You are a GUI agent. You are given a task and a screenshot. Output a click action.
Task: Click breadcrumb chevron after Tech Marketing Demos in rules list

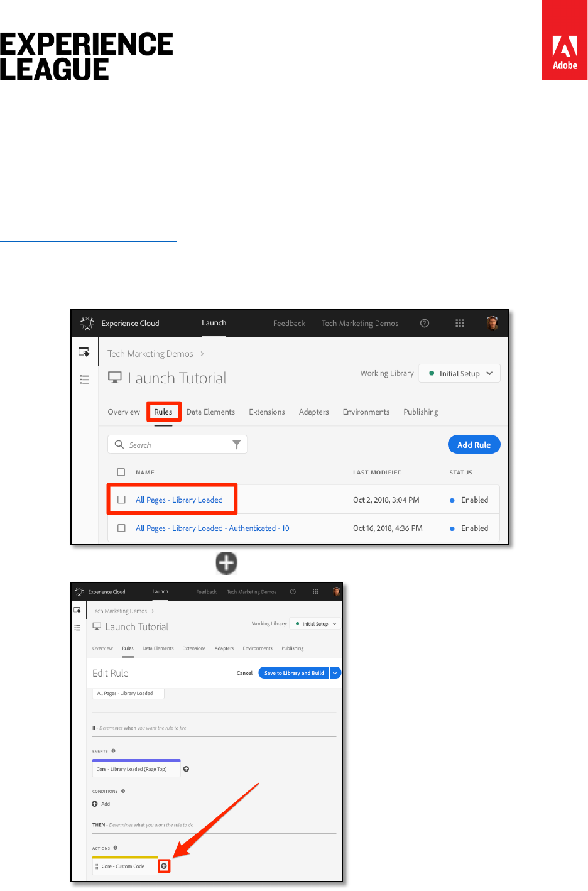click(202, 354)
